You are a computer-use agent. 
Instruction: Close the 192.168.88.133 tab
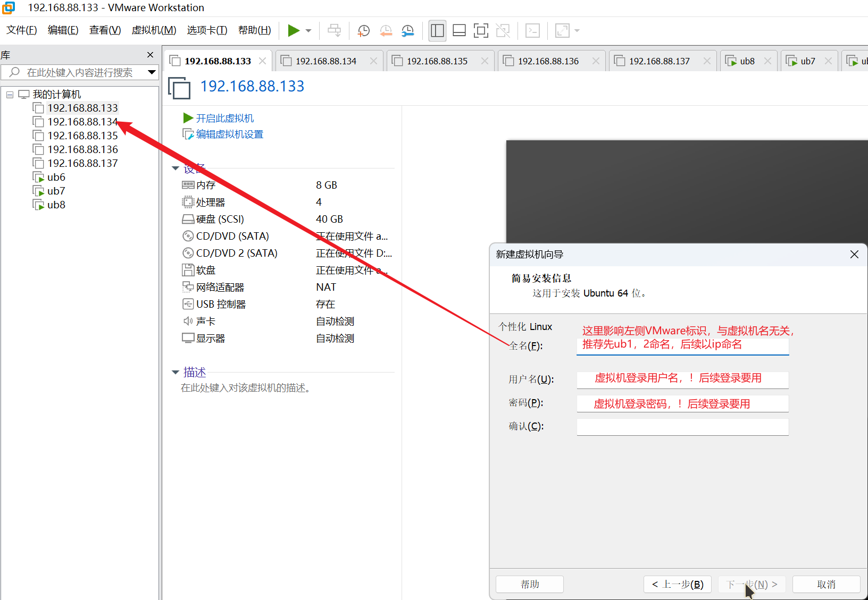pos(262,61)
